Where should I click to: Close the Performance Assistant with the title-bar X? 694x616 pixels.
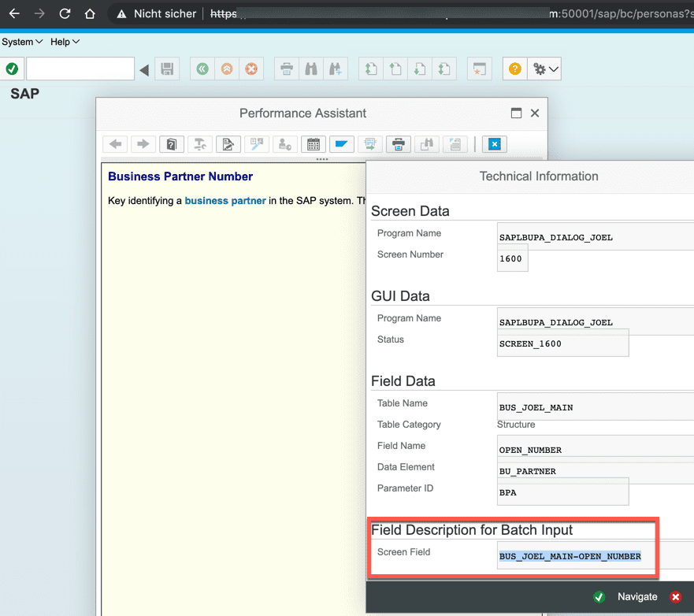pyautogui.click(x=535, y=113)
